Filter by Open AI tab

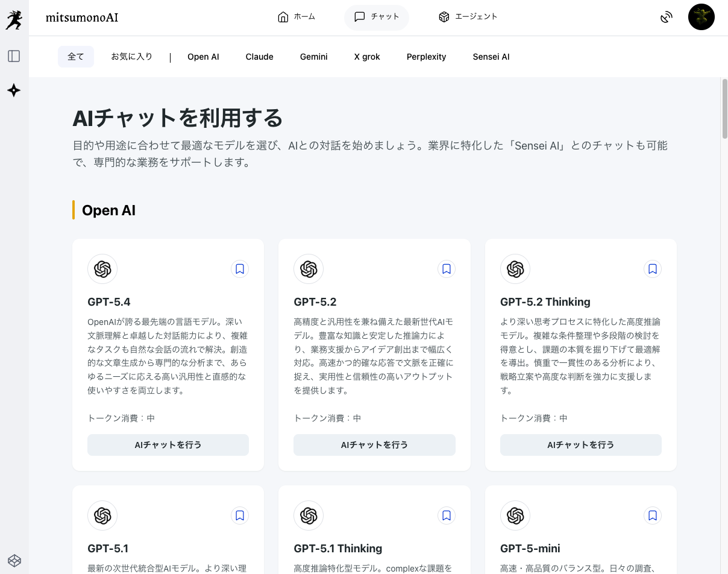(203, 57)
